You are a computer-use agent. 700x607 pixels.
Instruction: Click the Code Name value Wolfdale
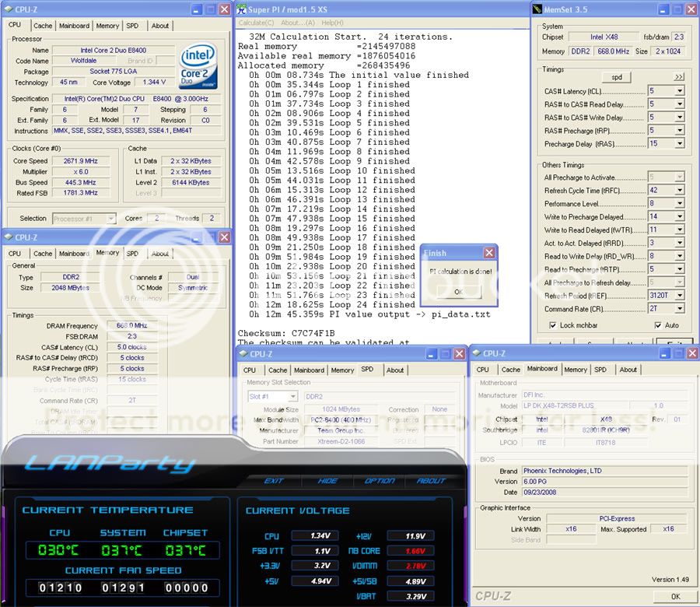[83, 61]
